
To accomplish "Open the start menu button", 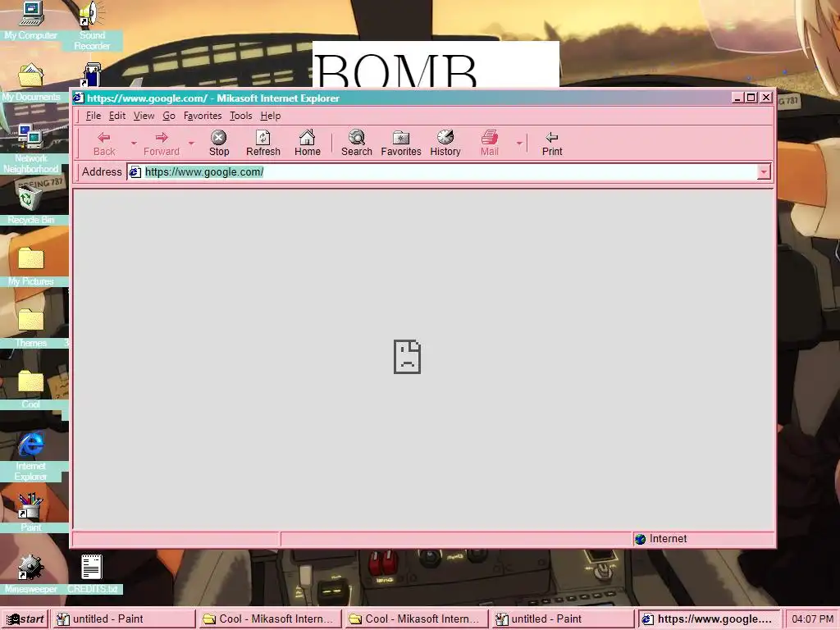I will click(25, 619).
